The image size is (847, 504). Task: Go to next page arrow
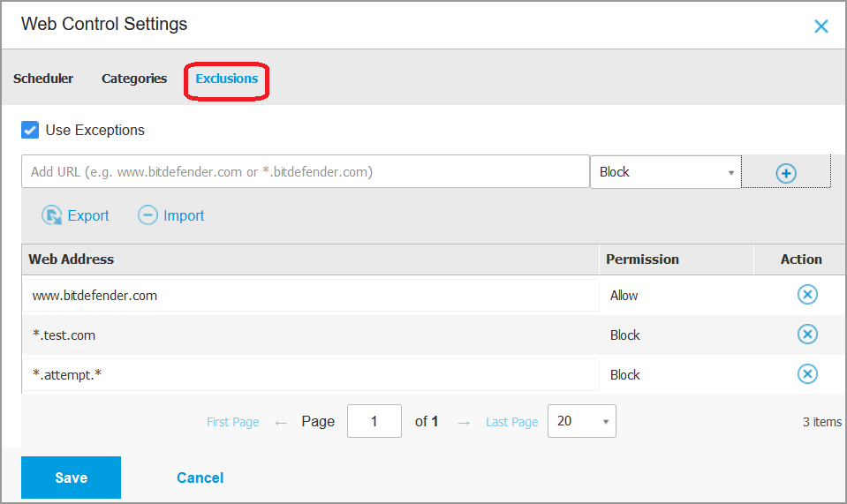tap(464, 423)
